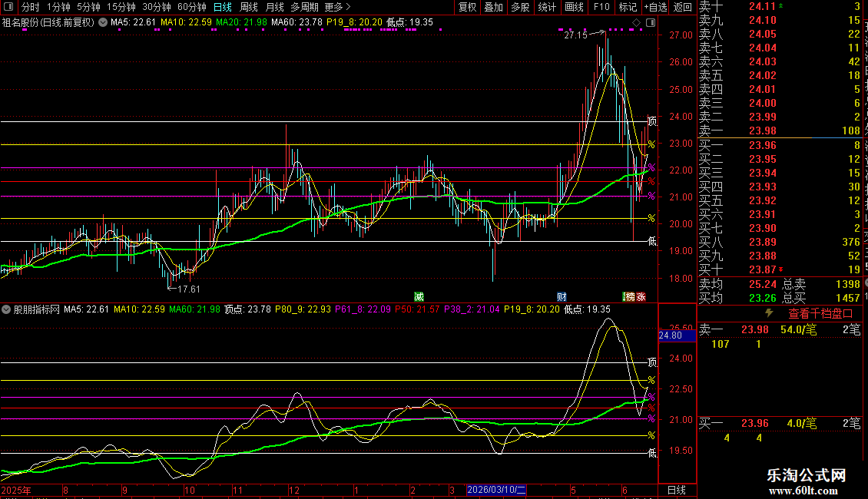Image resolution: width=868 pixels, height=499 pixels.
Task: Expand the main chart indicator dropdown arrow
Action: [x=103, y=22]
